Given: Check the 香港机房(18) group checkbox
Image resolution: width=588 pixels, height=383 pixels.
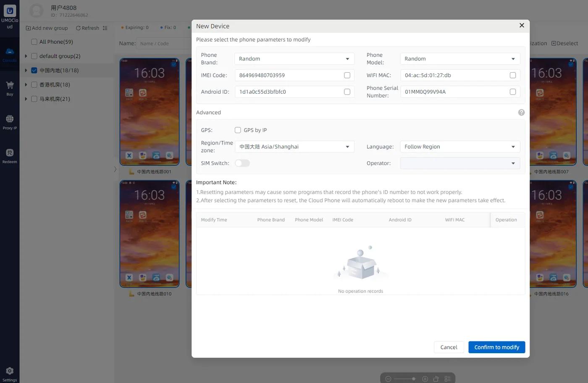Looking at the screenshot, I should coord(34,84).
